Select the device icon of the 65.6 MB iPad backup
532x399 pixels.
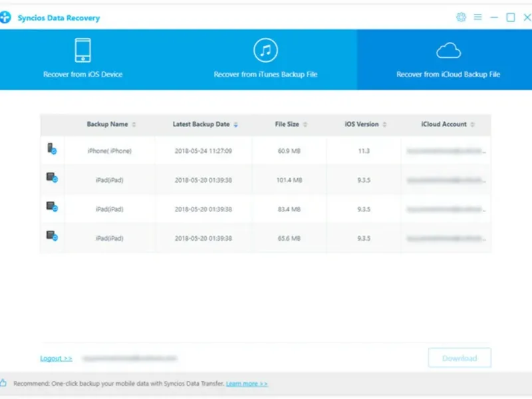coord(52,236)
